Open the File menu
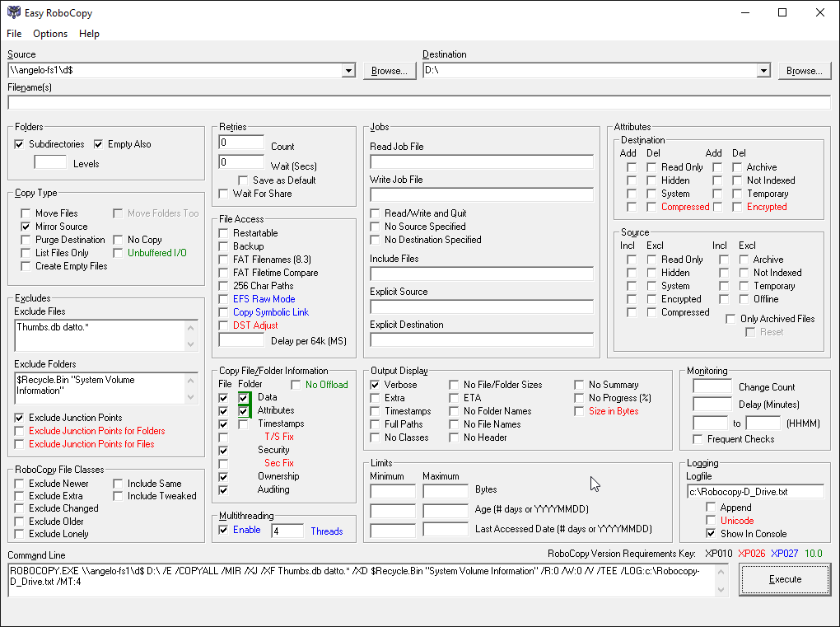840x627 pixels. [x=14, y=34]
